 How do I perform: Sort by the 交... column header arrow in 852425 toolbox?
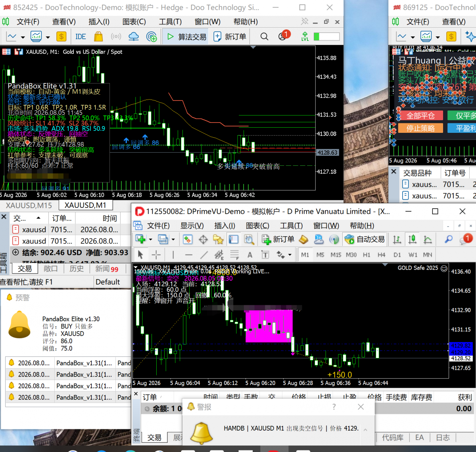(38, 218)
